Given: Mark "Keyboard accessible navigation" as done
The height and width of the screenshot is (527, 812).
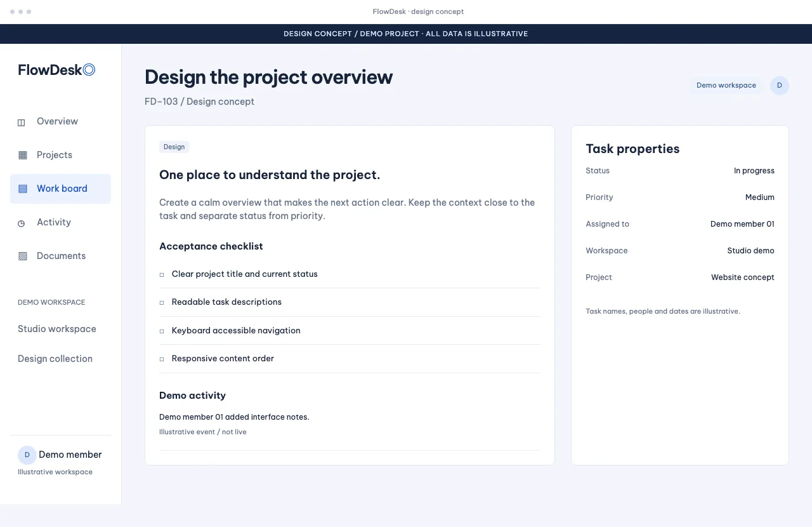Looking at the screenshot, I should click(162, 331).
